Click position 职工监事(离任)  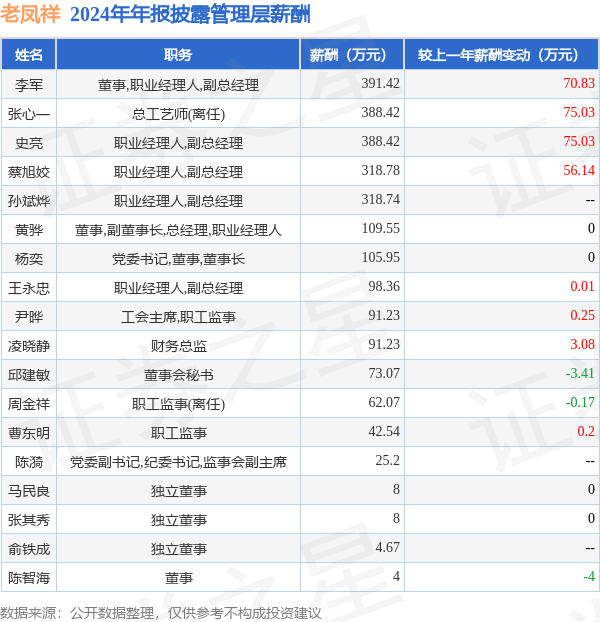(178, 404)
